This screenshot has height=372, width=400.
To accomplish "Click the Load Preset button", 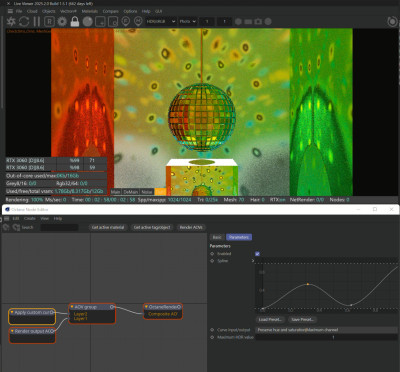I will 270,319.
